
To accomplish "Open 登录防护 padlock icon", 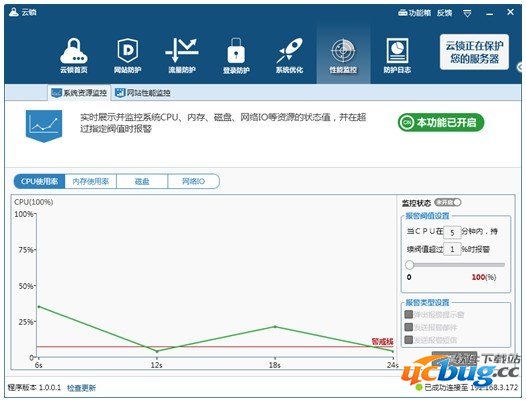I will (x=236, y=55).
